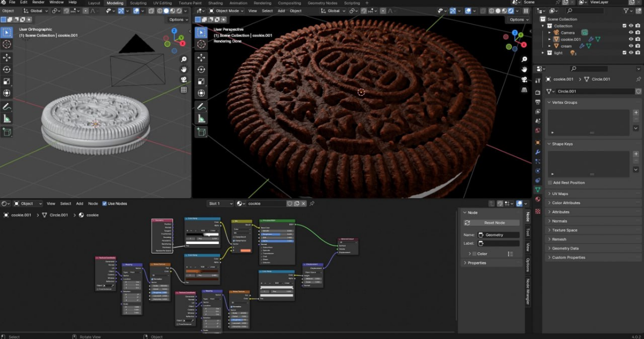Select the Select Box tool in right viewport
The height and width of the screenshot is (339, 644).
click(x=201, y=32)
